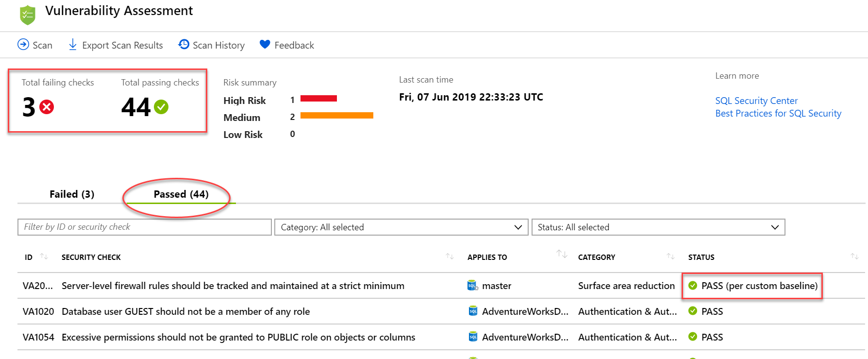Click the Vulnerability Assessment shield icon
868x359 pixels.
pyautogui.click(x=28, y=15)
